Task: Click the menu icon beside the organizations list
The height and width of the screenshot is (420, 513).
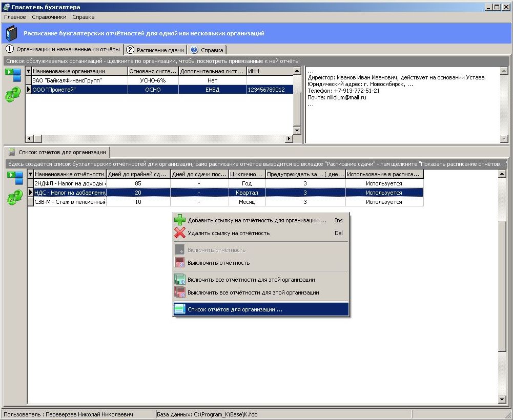Action: click(x=13, y=75)
